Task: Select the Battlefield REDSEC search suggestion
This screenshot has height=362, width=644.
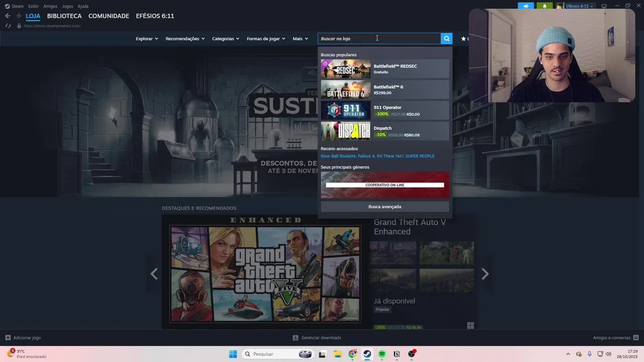Action: 385,69
